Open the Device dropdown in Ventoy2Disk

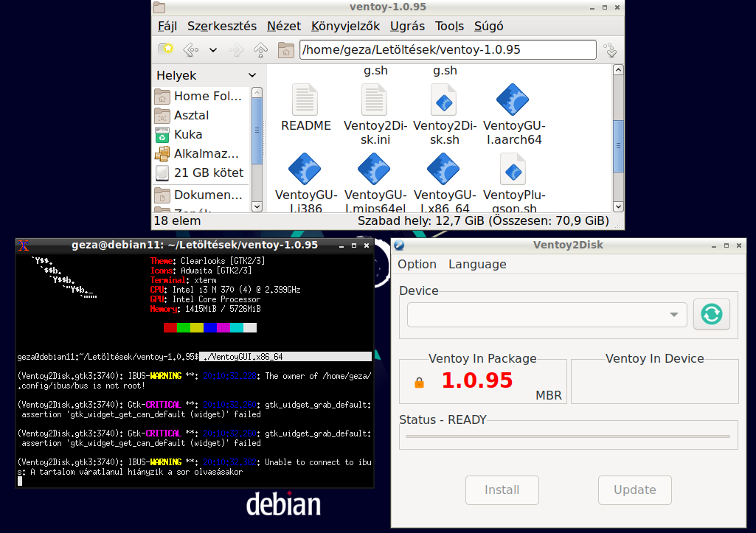547,315
